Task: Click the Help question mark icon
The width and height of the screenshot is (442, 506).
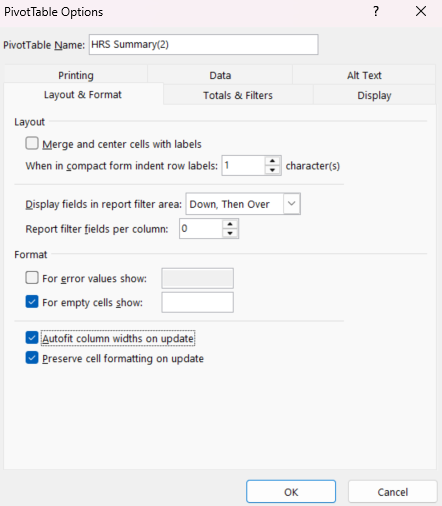Action: click(376, 11)
